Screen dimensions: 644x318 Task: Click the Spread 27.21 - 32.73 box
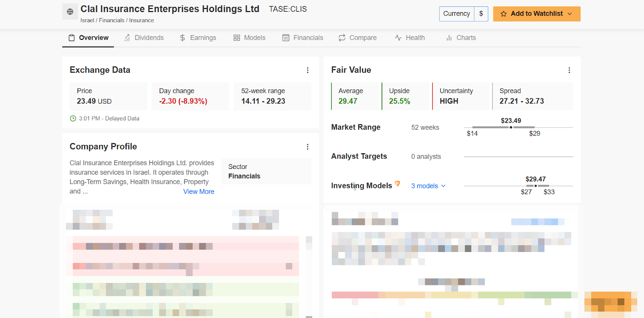click(533, 96)
